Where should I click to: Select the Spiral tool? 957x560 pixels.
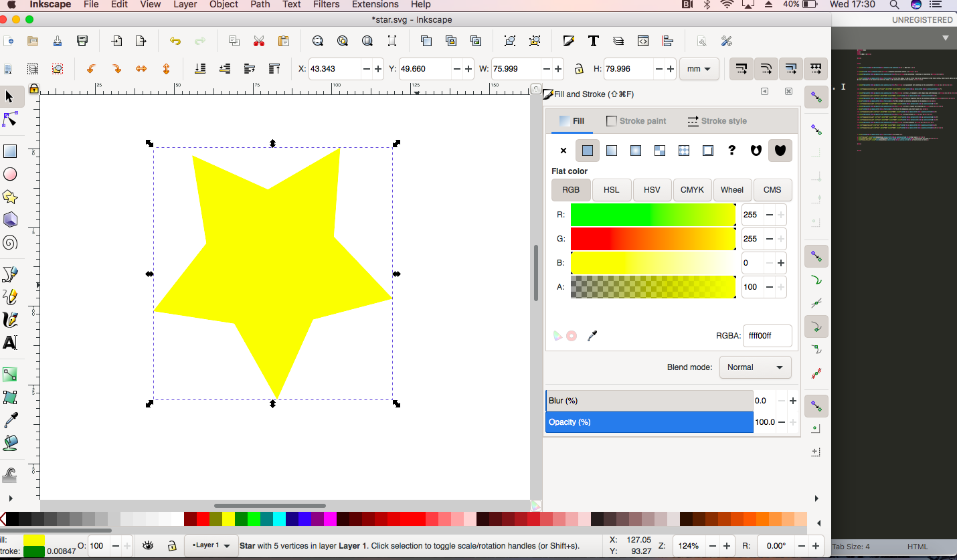click(x=10, y=242)
